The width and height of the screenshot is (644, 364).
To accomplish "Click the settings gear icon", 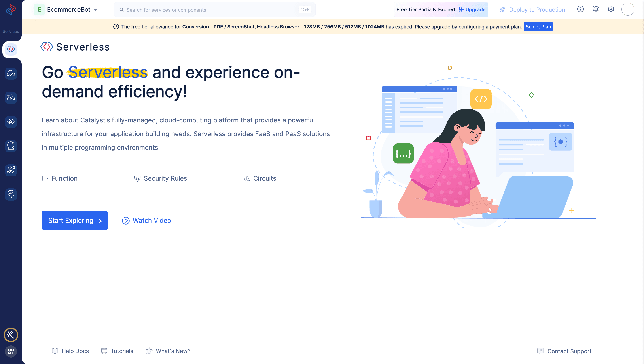I will 611,9.
